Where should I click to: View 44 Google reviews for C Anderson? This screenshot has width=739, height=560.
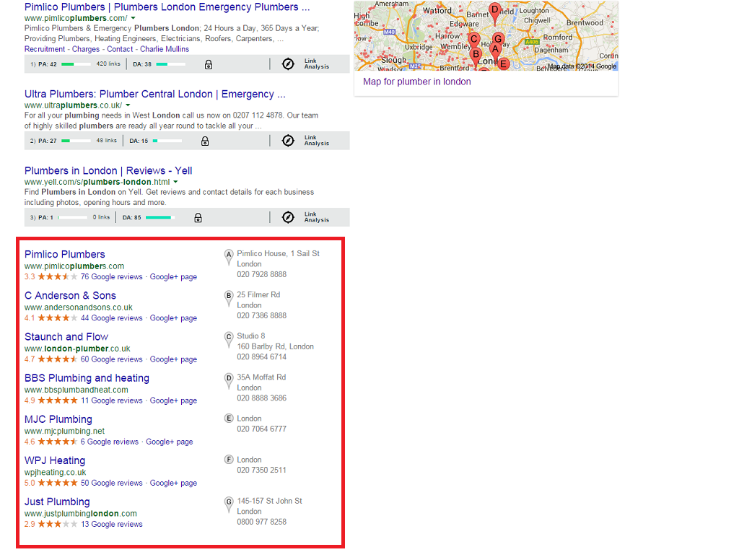point(111,318)
